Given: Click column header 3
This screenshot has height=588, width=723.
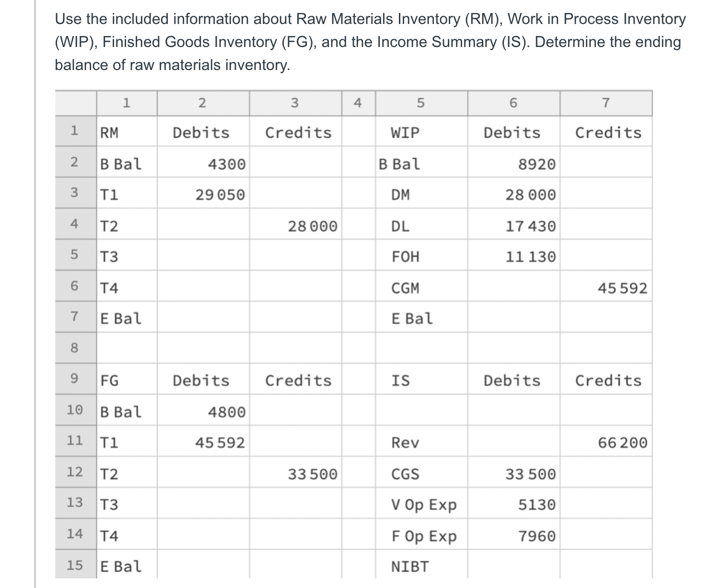Looking at the screenshot, I should click(296, 103).
